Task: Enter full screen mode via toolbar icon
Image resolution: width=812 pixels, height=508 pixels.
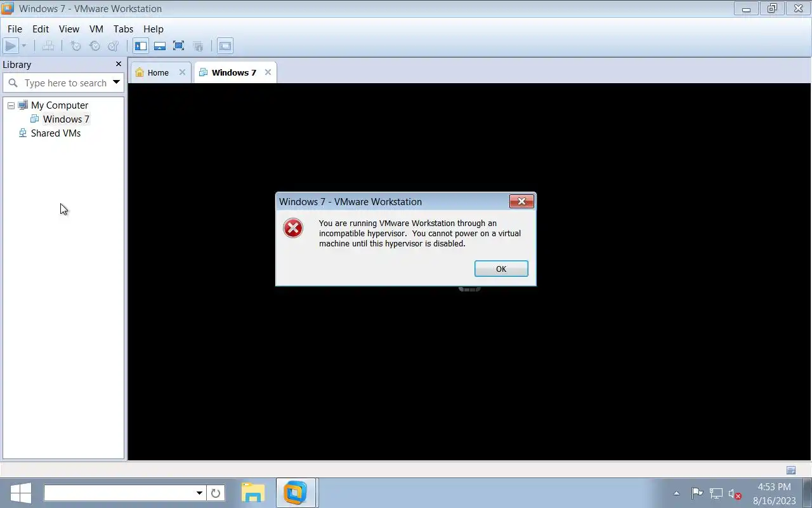Action: click(179, 46)
